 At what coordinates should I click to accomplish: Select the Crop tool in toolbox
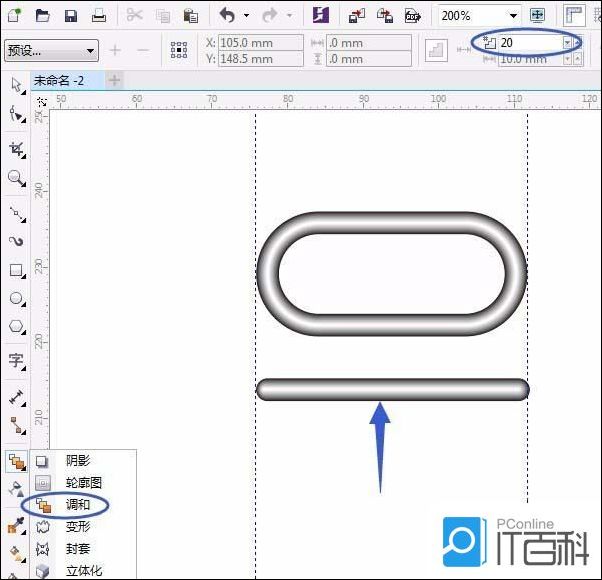(16, 149)
